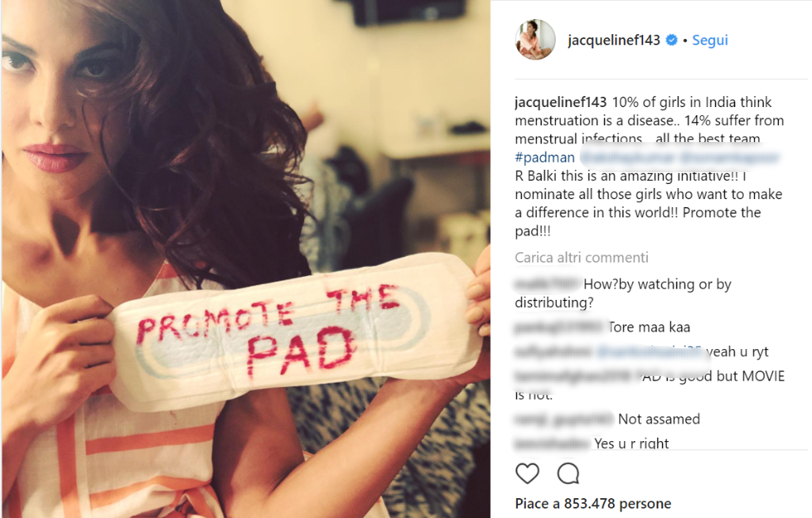Viewport: 812px width, 518px height.
Task: Open the commenter asking 'How?by watching'
Action: coord(547,284)
